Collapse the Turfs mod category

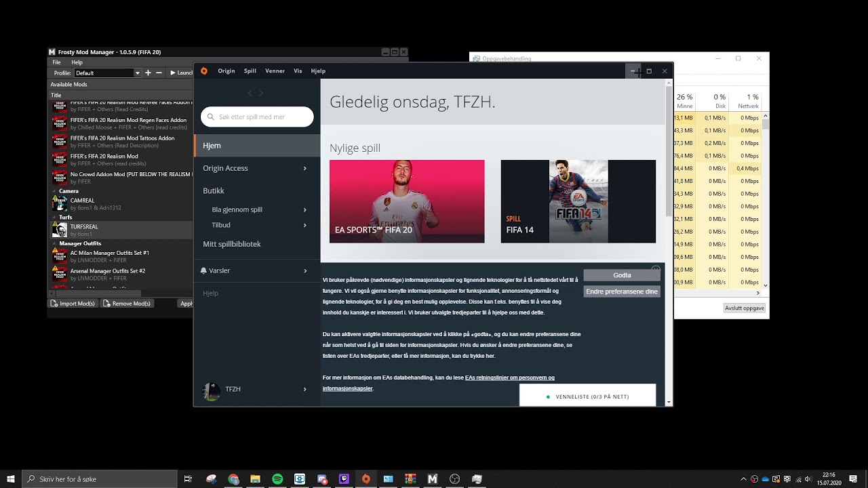(54, 218)
